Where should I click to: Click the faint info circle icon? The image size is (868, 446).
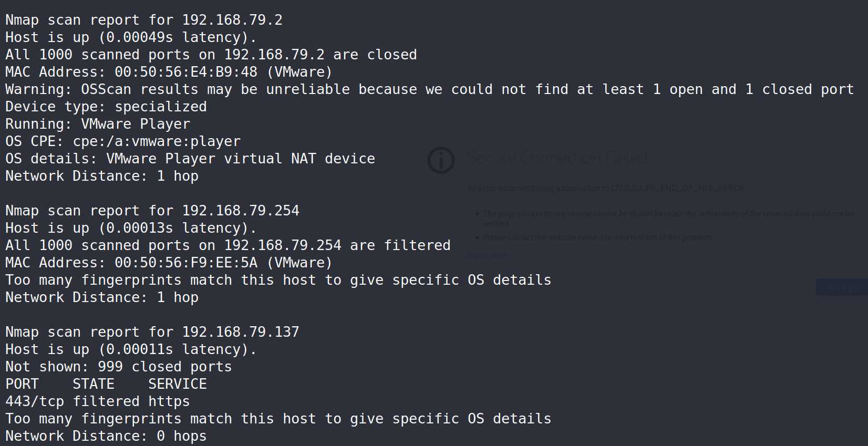pyautogui.click(x=441, y=160)
